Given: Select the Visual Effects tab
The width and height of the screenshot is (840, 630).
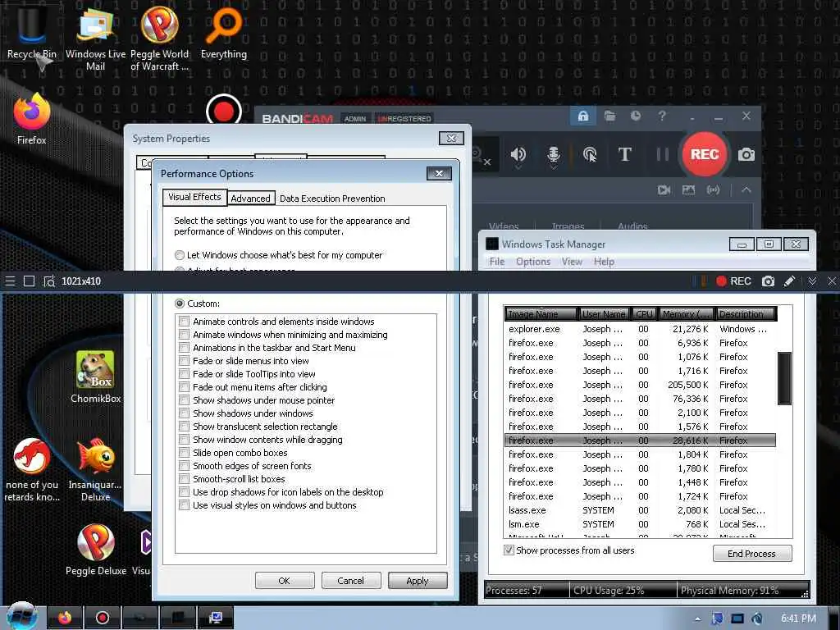Looking at the screenshot, I should (194, 197).
